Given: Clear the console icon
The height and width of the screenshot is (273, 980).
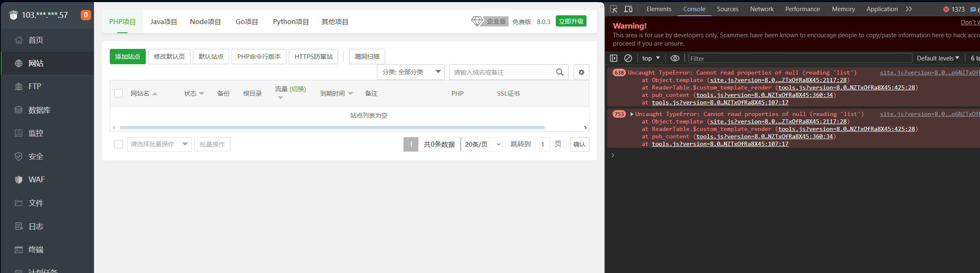Looking at the screenshot, I should tap(628, 58).
